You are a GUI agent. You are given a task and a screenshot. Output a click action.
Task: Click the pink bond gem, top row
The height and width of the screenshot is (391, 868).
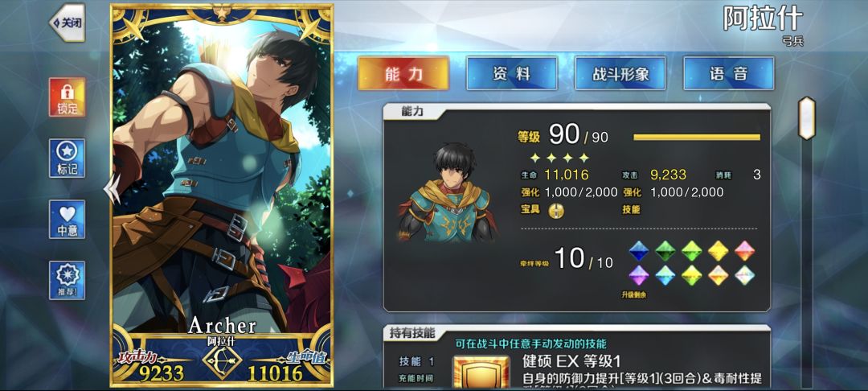pyautogui.click(x=744, y=250)
